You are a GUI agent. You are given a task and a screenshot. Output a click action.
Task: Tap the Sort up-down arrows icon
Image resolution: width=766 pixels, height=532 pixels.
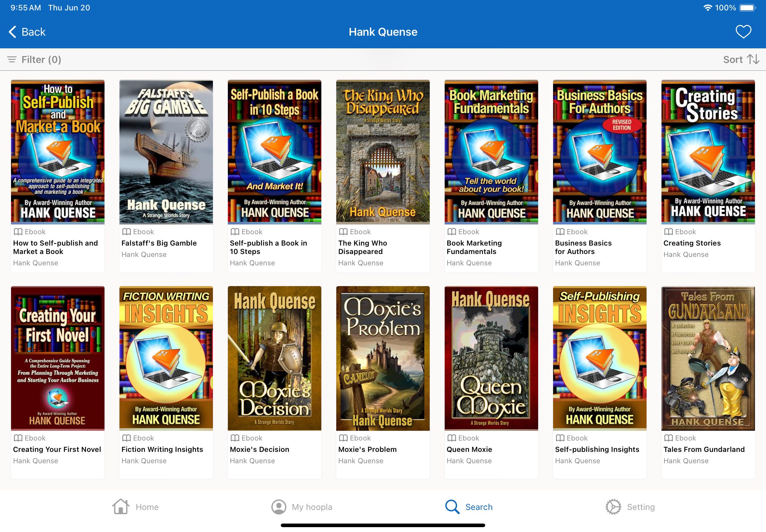753,60
